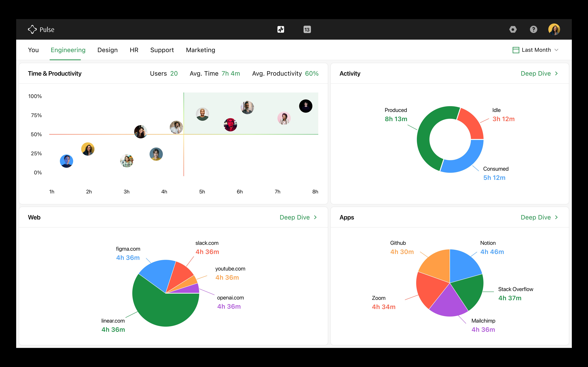Select the black-background avatar near 8h
Viewport: 588px width, 367px height.
[306, 106]
